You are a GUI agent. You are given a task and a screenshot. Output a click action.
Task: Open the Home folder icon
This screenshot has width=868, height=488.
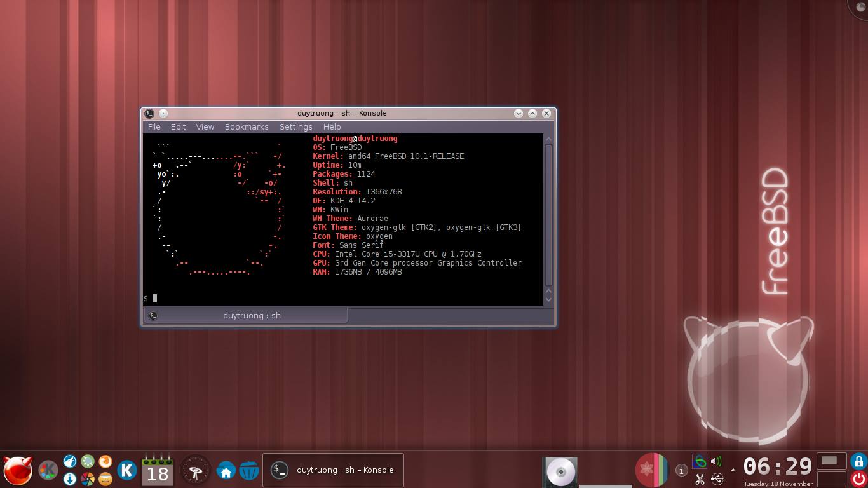coord(226,471)
